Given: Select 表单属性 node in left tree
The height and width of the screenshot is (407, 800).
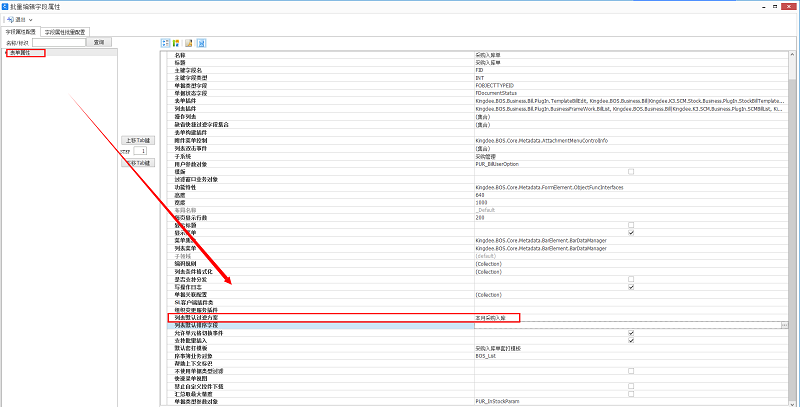Looking at the screenshot, I should pyautogui.click(x=20, y=52).
